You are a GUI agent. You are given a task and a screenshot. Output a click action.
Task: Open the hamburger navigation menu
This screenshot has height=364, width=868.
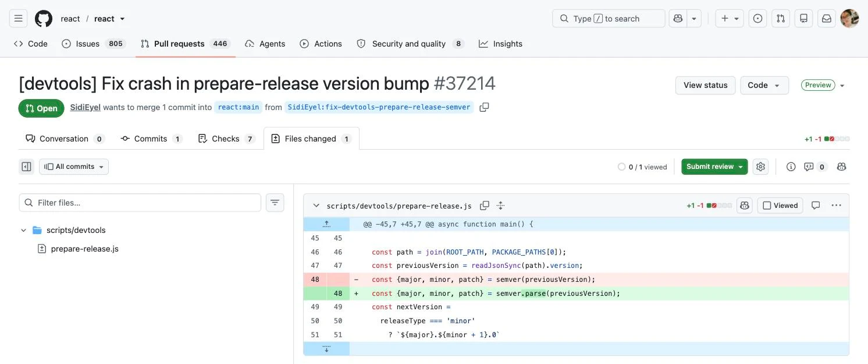click(x=18, y=19)
